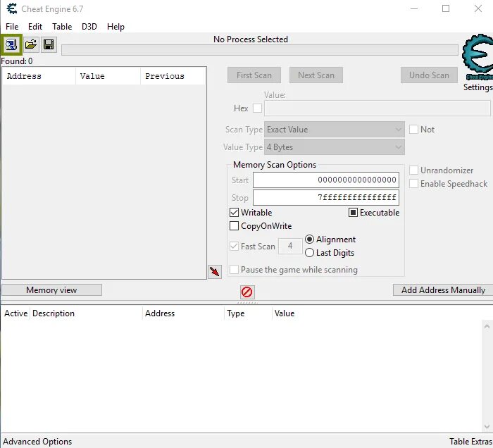Click the address list scroll up arrow
Image resolution: width=493 pixels, height=448 pixels.
pos(487,326)
